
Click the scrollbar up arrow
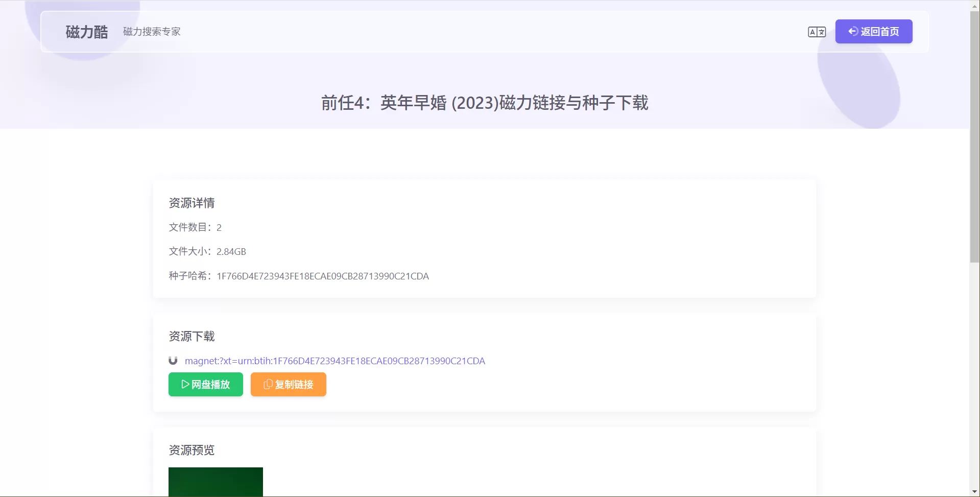pos(974,5)
